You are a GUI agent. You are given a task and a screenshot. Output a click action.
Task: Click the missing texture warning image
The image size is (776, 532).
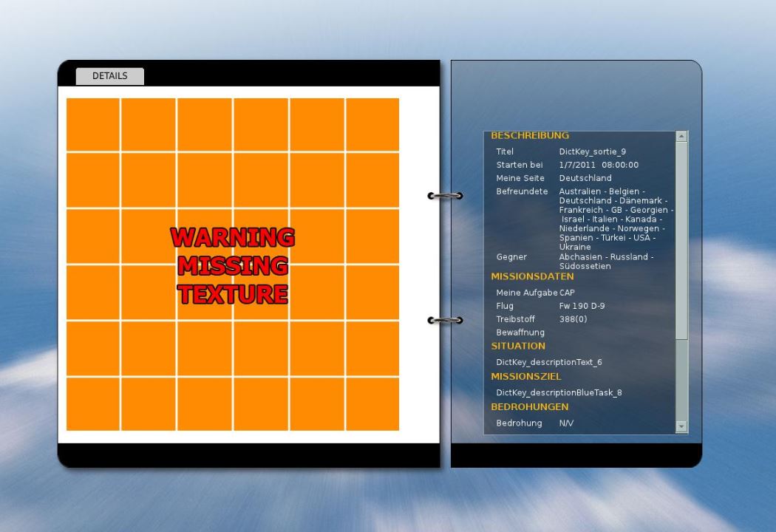(233, 265)
